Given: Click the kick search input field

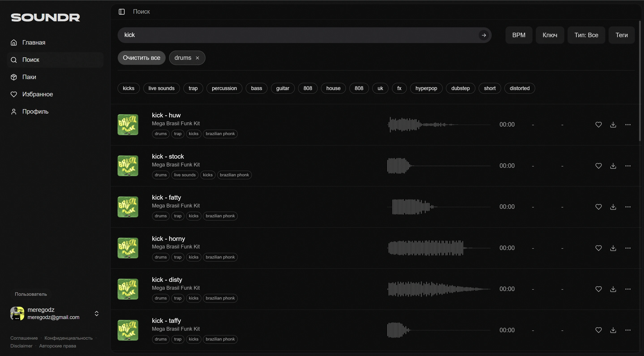Looking at the screenshot, I should tap(297, 35).
